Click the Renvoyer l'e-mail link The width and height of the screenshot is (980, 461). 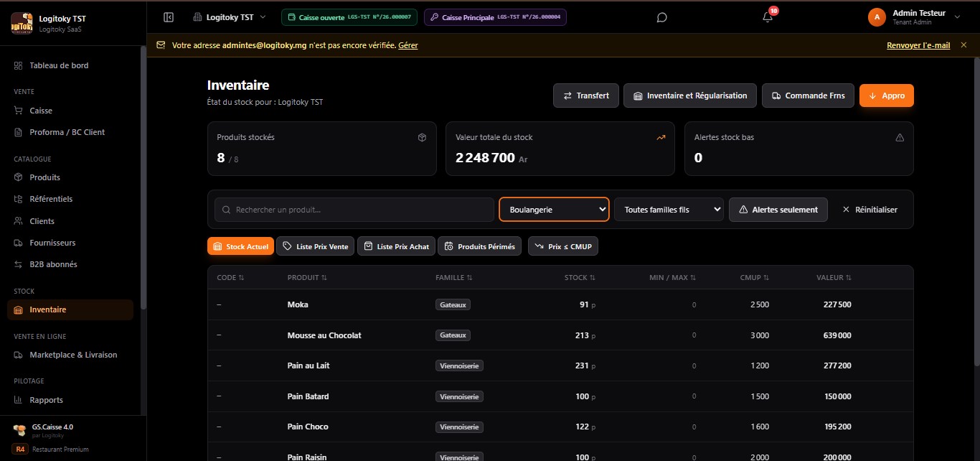(918, 45)
